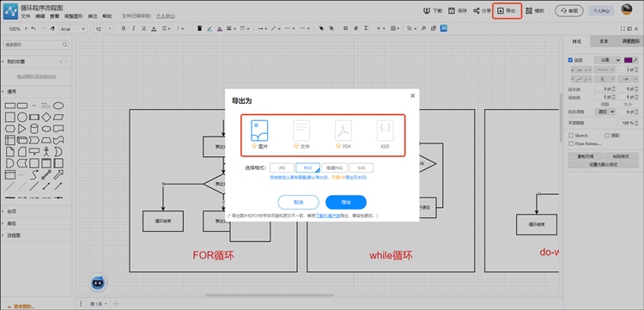This screenshot has height=310, width=644.
Task: Open the Arial font dropdown
Action: (x=73, y=28)
